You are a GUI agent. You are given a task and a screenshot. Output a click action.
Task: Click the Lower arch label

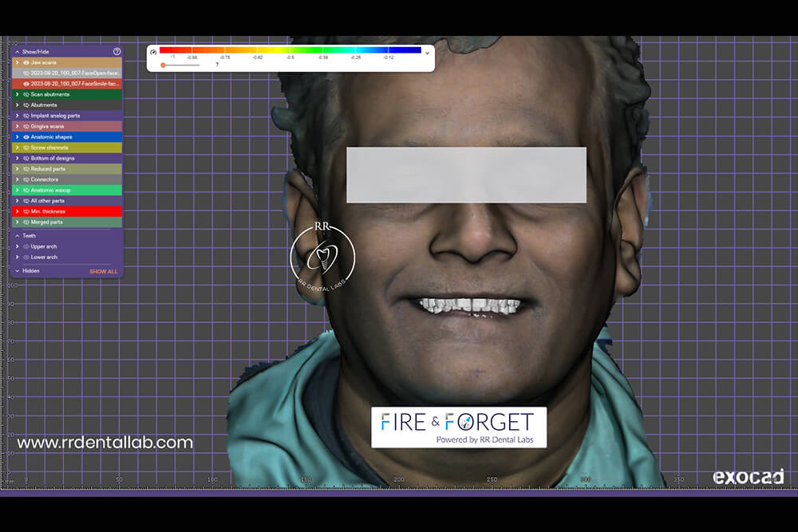[x=44, y=257]
